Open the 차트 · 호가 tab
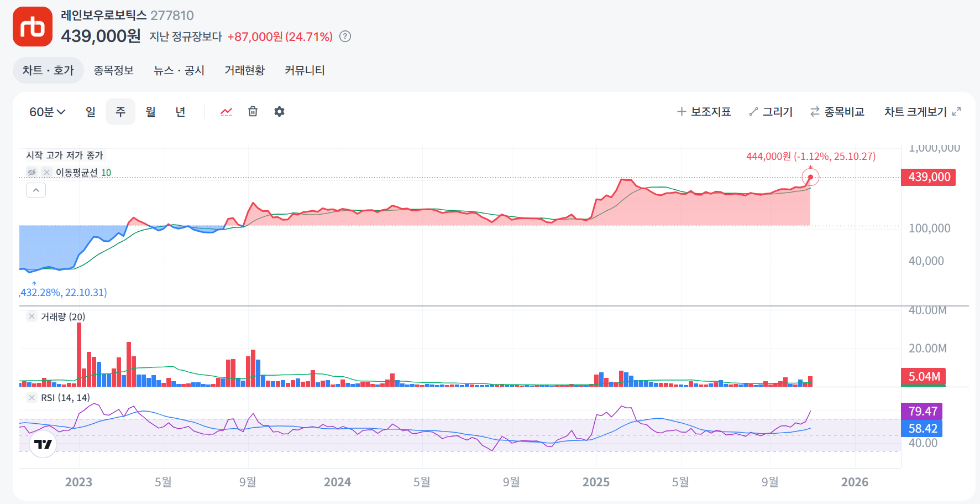The width and height of the screenshot is (980, 504). point(48,70)
